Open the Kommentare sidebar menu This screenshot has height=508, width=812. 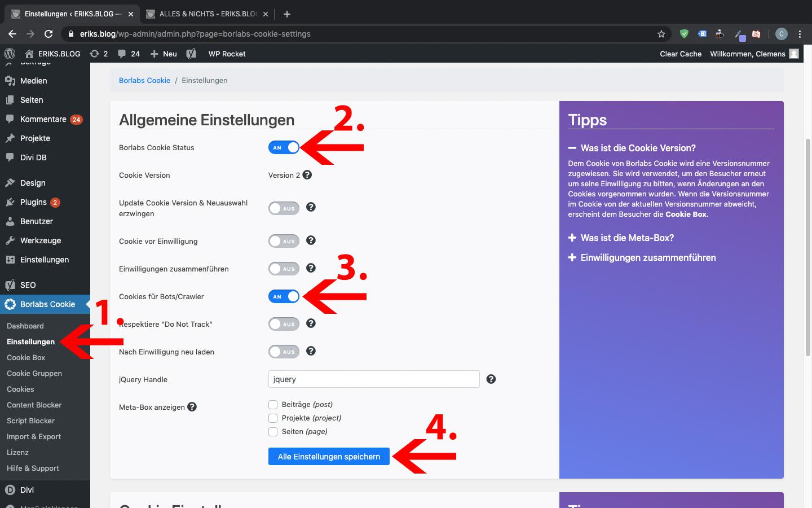click(x=45, y=119)
